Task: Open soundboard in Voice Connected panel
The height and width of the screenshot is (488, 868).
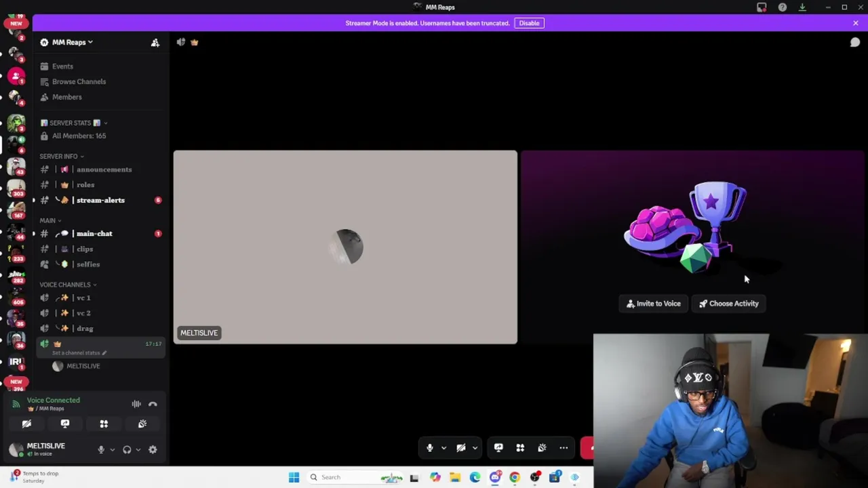Action: pyautogui.click(x=142, y=424)
